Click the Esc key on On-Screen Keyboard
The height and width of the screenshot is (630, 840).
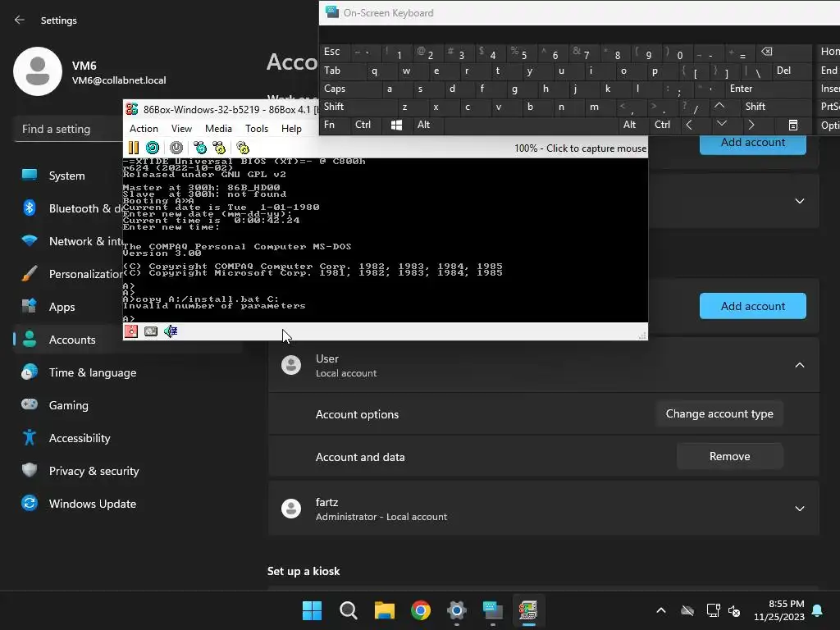[335, 52]
